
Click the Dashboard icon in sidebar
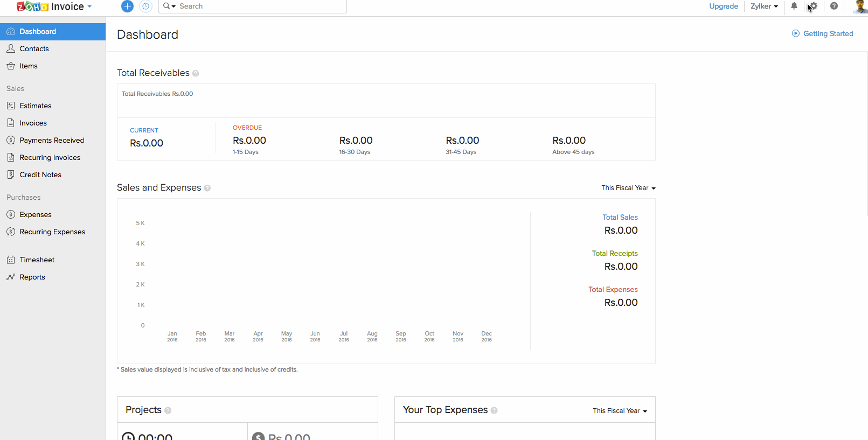coord(11,32)
